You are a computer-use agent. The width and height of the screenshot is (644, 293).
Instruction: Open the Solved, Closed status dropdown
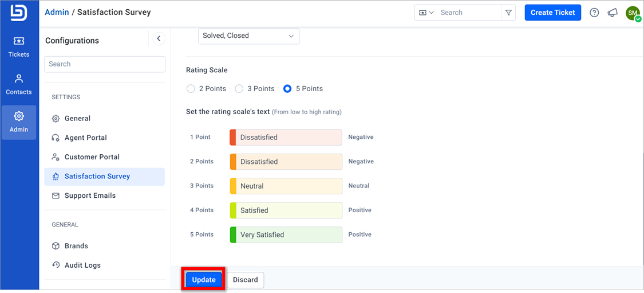click(248, 36)
